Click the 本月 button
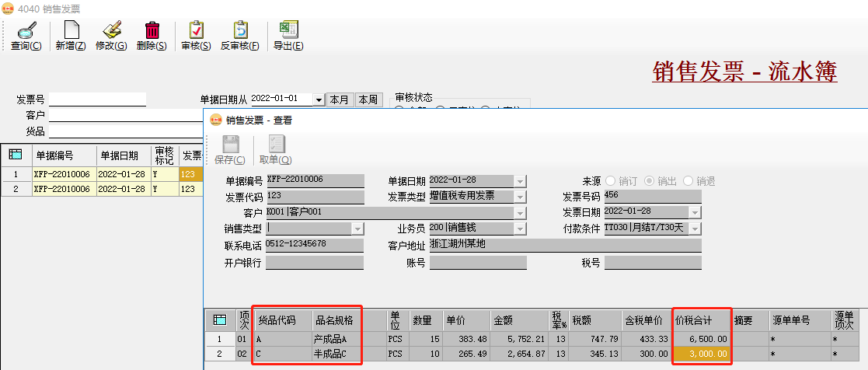 [339, 99]
